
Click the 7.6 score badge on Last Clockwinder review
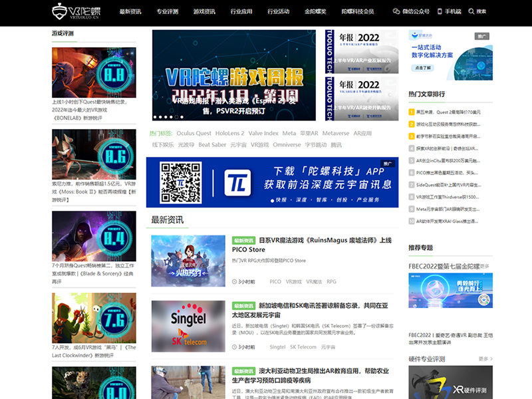114,321
